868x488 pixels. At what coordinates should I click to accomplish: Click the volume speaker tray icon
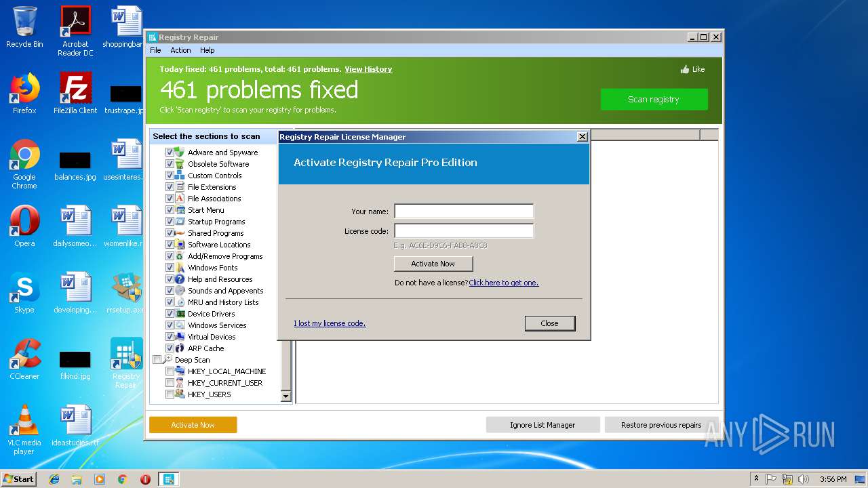(x=803, y=479)
